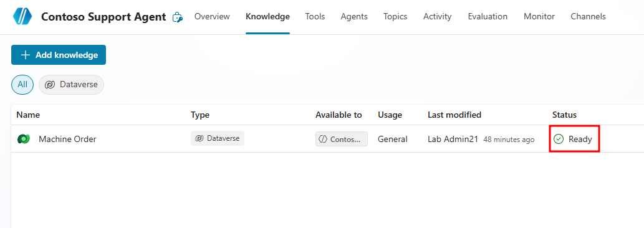This screenshot has height=228, width=644.
Task: Click the Add knowledge button
Action: 59,55
